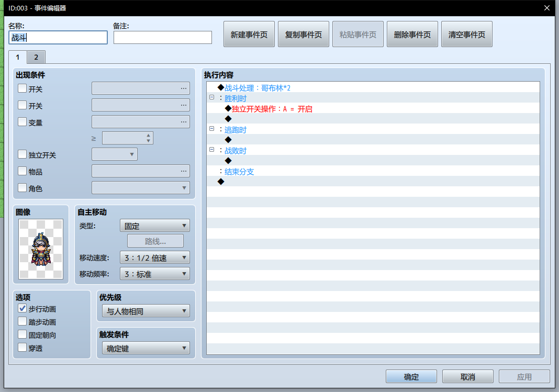Screen dimensions: 559x392
Task: Click the 删除事件页 button
Action: click(x=412, y=34)
